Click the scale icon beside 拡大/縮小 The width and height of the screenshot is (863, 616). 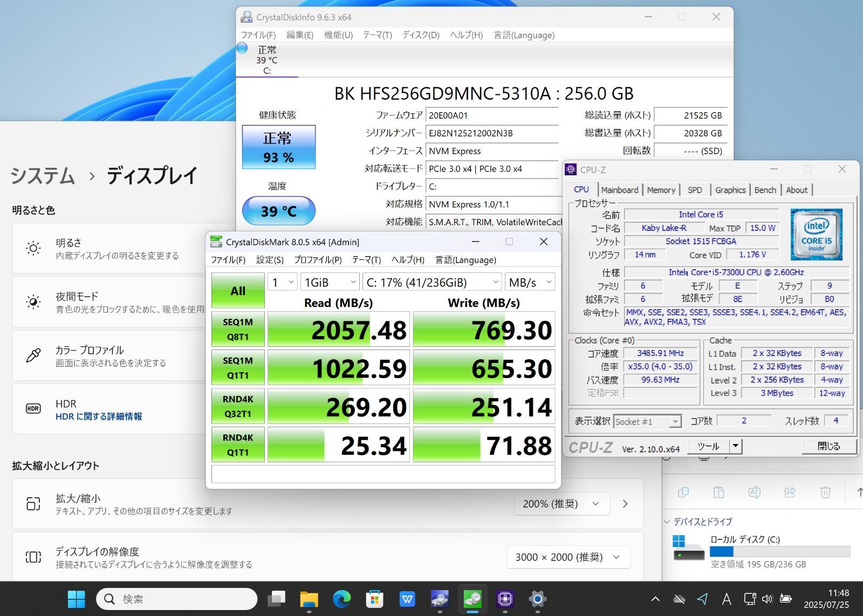pos(33,504)
